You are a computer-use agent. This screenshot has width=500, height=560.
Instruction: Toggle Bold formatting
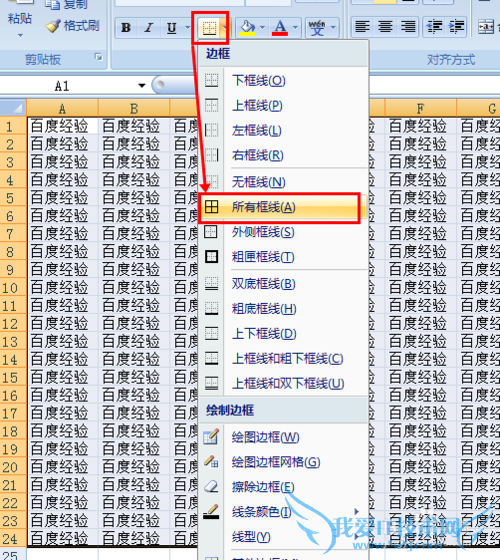[x=126, y=28]
